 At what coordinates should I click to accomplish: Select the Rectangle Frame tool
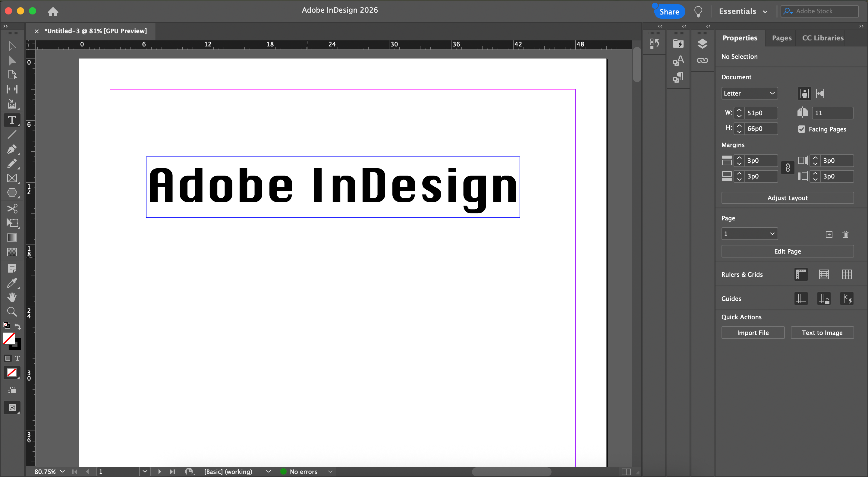click(x=12, y=178)
